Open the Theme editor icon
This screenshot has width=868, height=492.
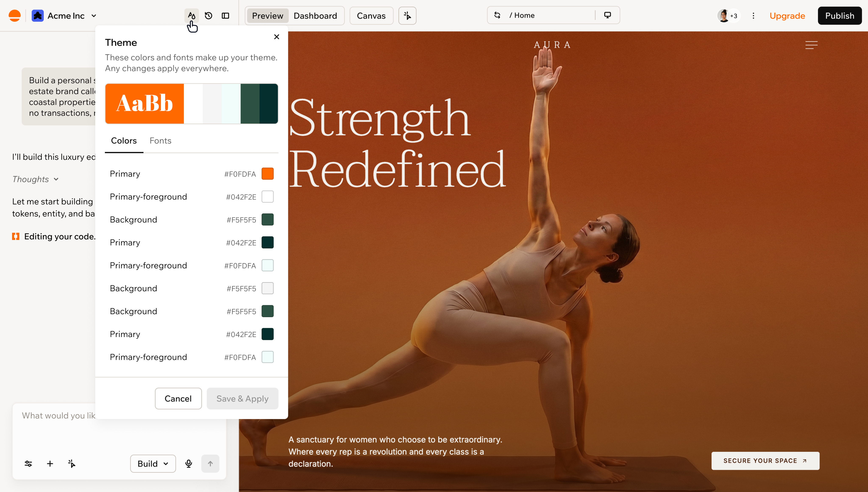(192, 15)
